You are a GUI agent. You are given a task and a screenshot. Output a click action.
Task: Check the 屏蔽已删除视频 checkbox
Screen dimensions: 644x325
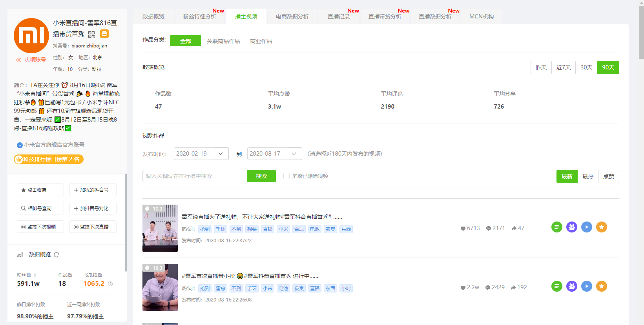coord(286,176)
